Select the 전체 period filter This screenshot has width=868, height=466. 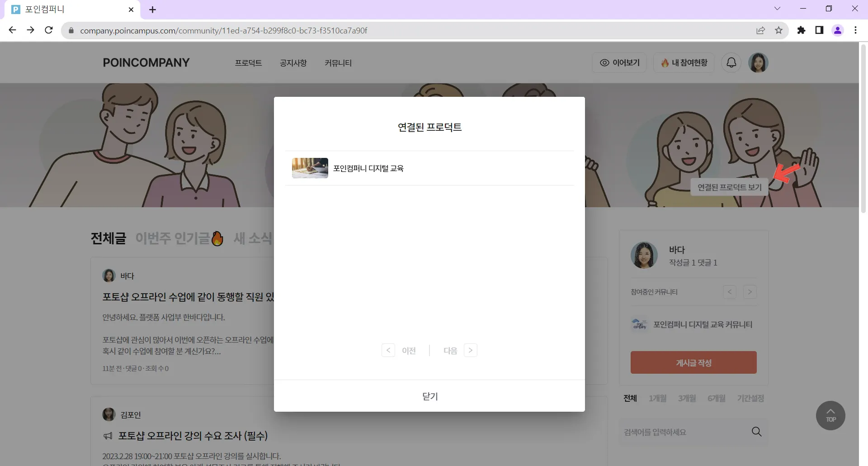pyautogui.click(x=630, y=398)
